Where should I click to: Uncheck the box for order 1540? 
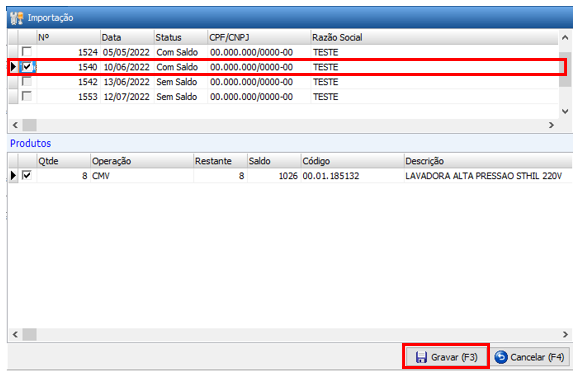click(27, 67)
